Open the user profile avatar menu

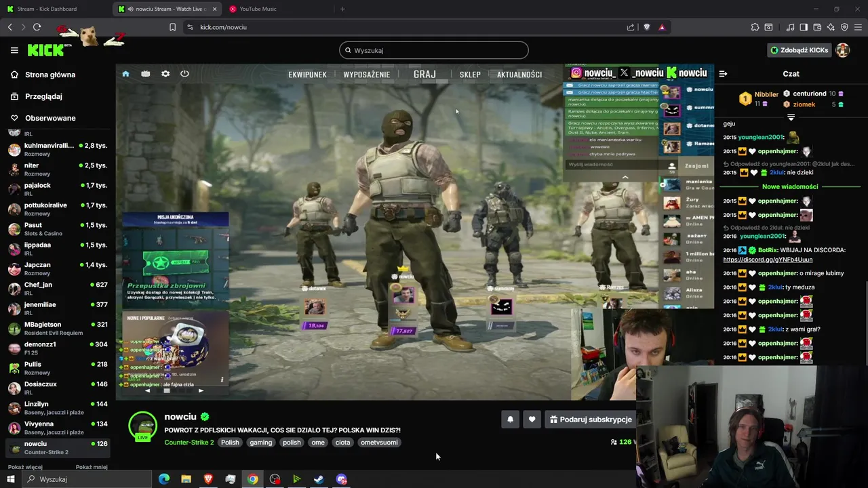click(843, 50)
